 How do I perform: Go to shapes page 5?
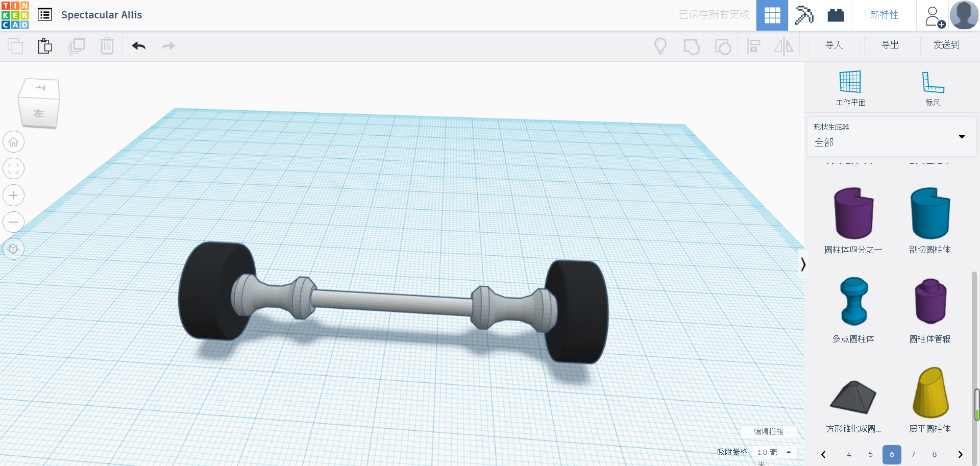pyautogui.click(x=870, y=454)
